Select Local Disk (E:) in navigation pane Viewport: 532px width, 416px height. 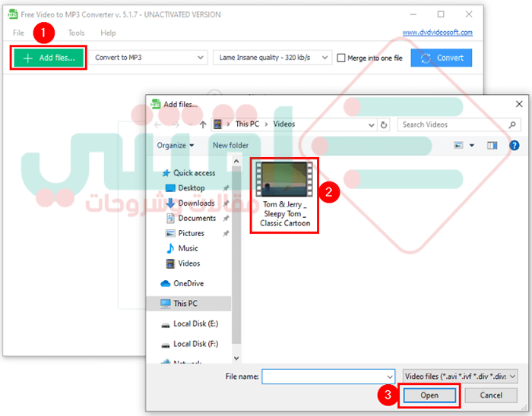189,324
